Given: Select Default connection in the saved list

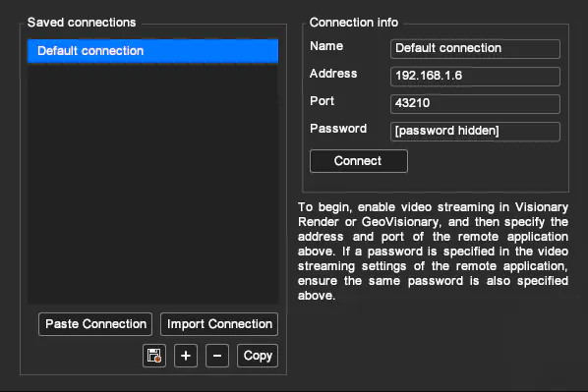Looking at the screenshot, I should [153, 51].
